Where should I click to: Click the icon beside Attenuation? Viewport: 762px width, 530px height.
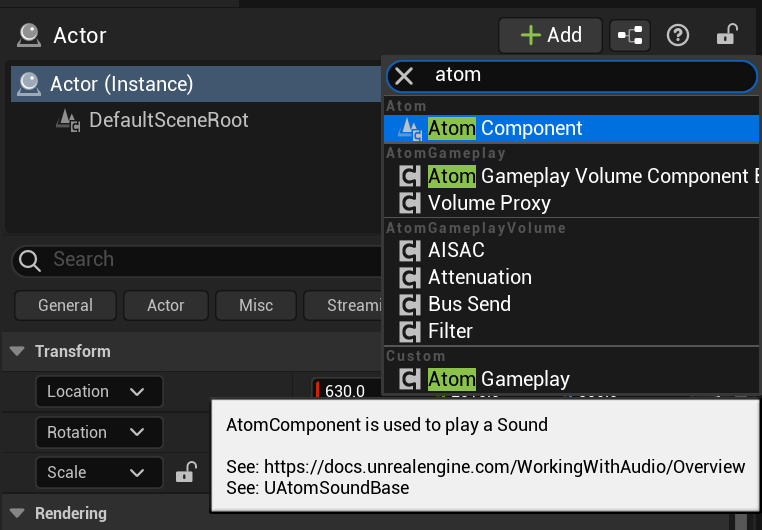point(410,277)
